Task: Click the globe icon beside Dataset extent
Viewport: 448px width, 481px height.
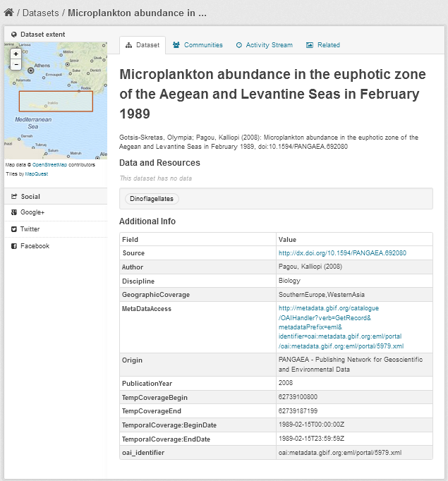Action: point(14,34)
